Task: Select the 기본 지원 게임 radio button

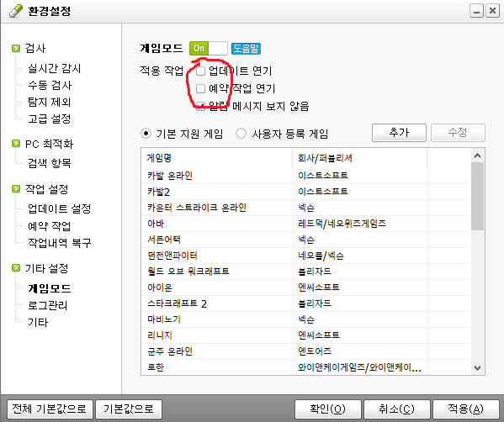Action: (x=146, y=134)
